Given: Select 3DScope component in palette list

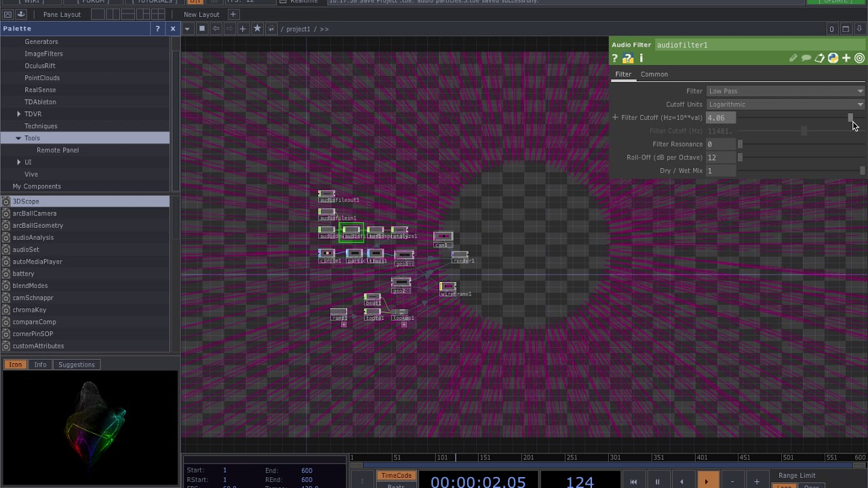Looking at the screenshot, I should point(85,201).
